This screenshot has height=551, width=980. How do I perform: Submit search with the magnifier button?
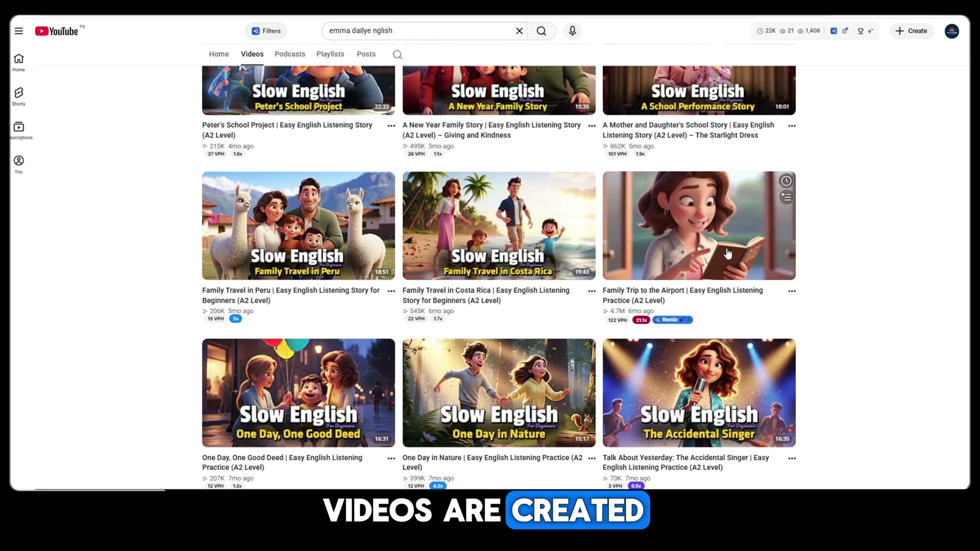pyautogui.click(x=542, y=31)
